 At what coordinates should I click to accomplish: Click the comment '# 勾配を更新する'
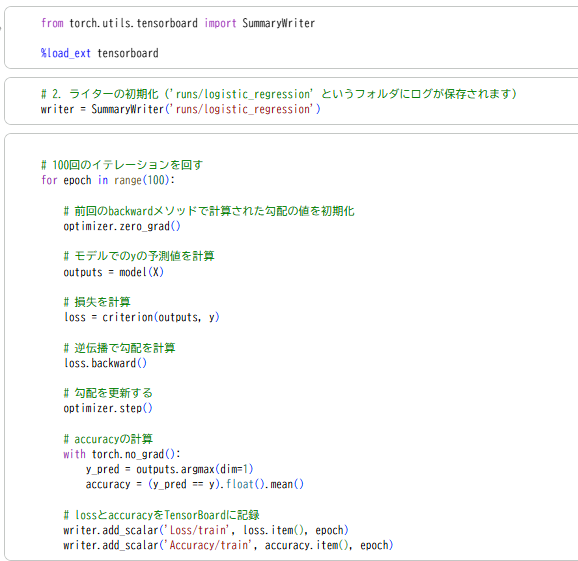point(108,393)
